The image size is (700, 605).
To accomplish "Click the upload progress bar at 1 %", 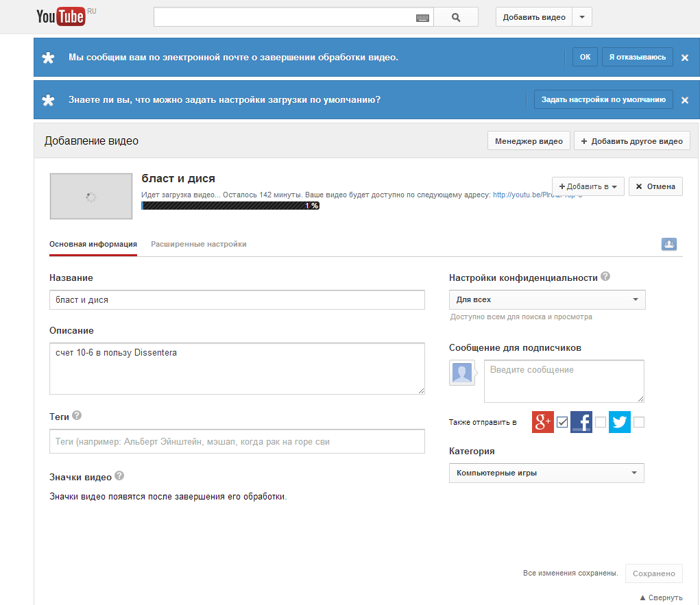I will (x=230, y=206).
